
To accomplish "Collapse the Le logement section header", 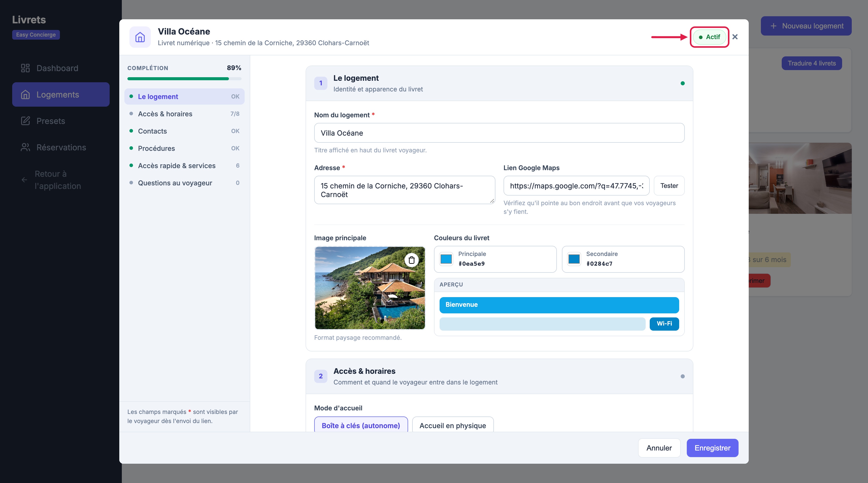I will coord(499,84).
